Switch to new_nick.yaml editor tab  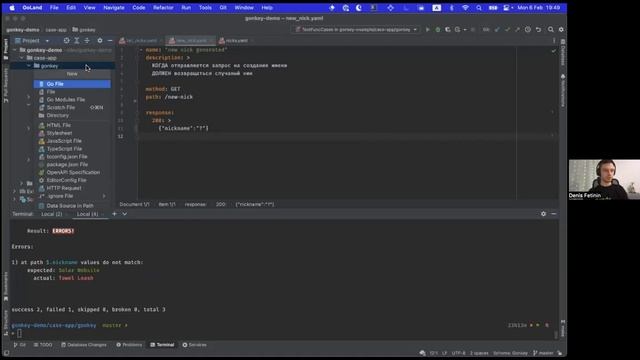click(x=191, y=40)
